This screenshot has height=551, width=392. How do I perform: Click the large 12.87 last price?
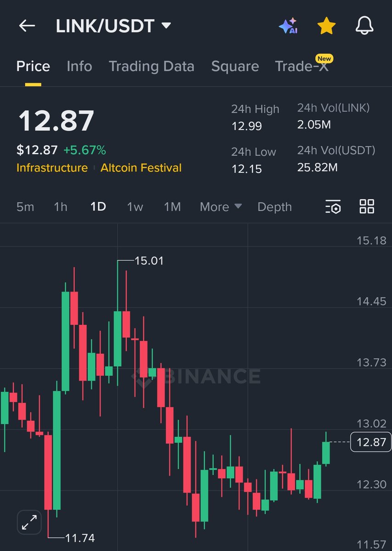click(x=56, y=120)
